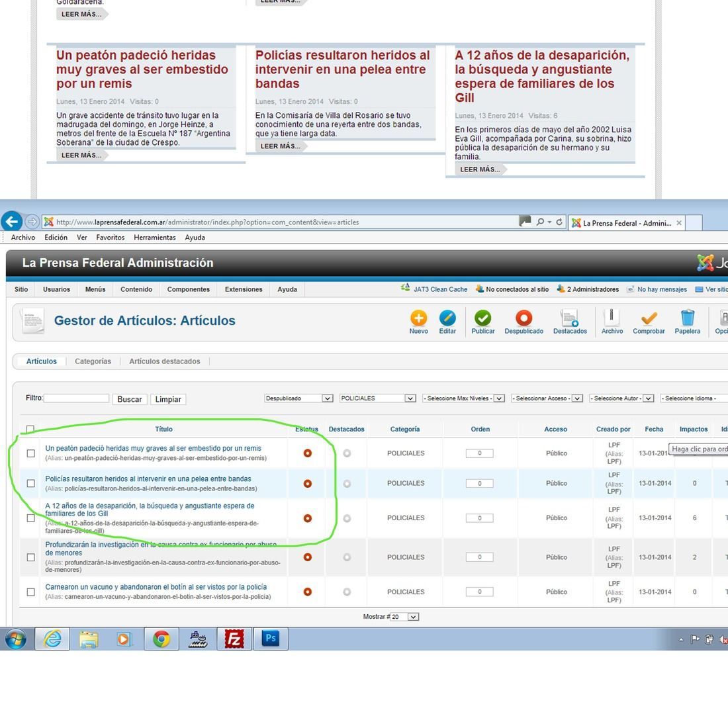
Task: Open the Seleccione Idioma dropdown
Action: point(694,398)
